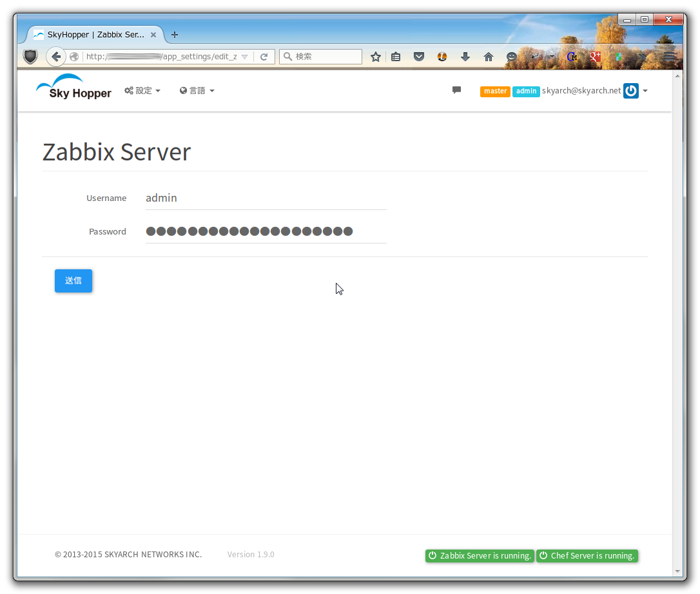Select the SkyHopper | Zabbix Server tab
The image size is (700, 594).
point(95,34)
